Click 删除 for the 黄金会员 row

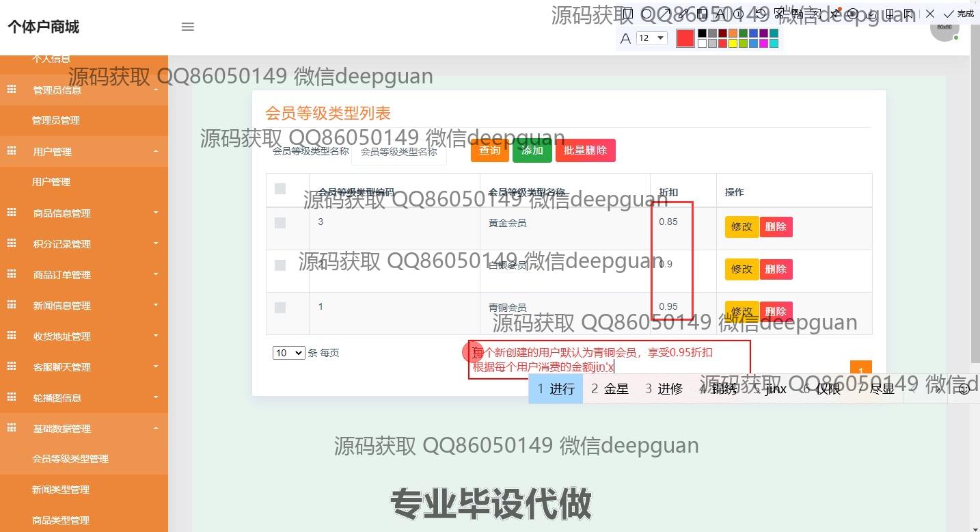[x=776, y=227]
